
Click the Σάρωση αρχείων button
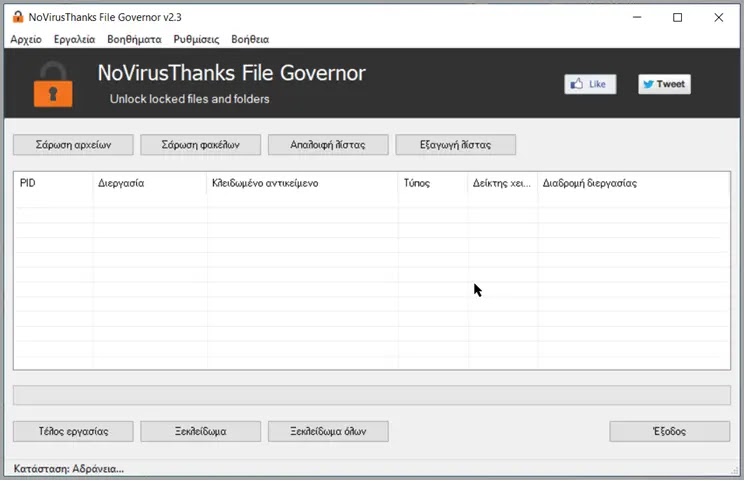click(x=73, y=145)
